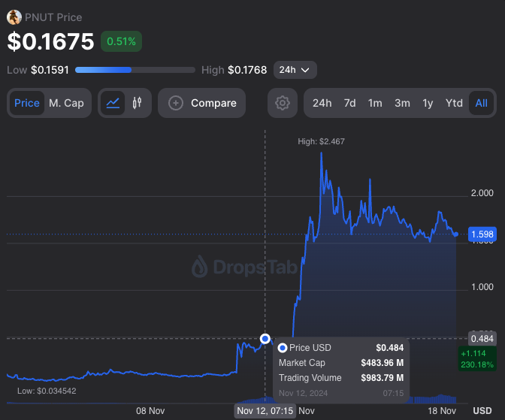The image size is (505, 420).
Task: Click the Nov 12, 07:15 time label
Action: click(x=265, y=411)
